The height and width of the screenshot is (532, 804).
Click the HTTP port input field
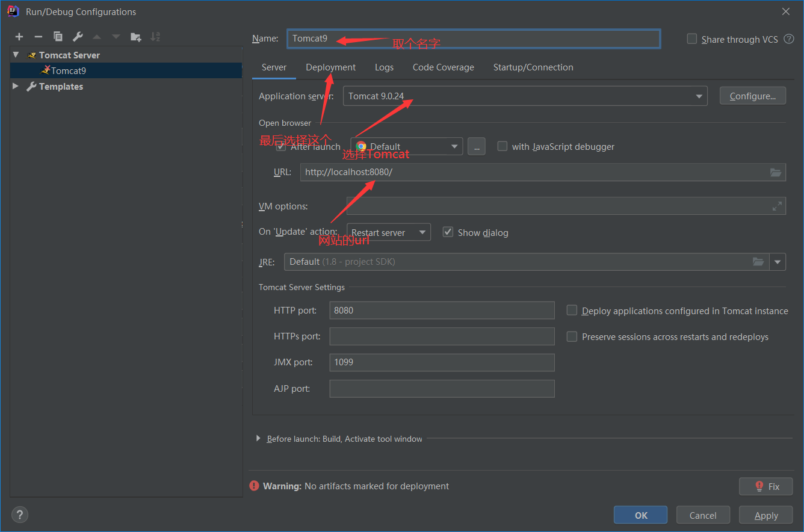[x=442, y=311]
